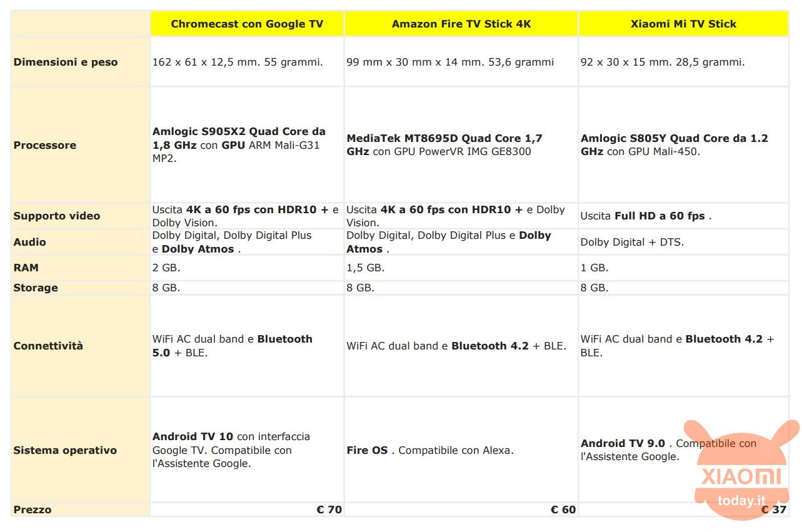Click the 'Connettività' row label
The width and height of the screenshot is (802, 532).
81,346
